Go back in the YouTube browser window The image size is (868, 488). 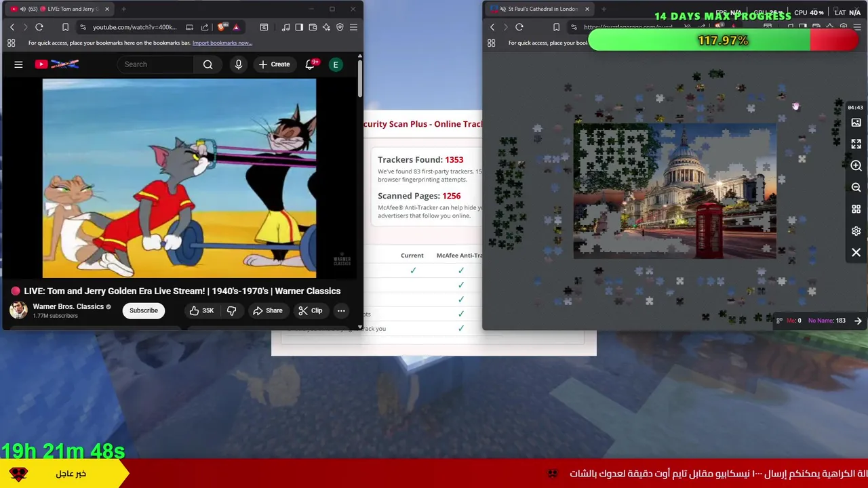point(12,27)
